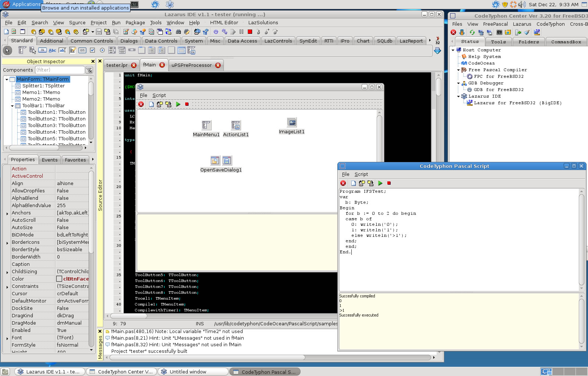Click the volume icon in system tray
The height and width of the screenshot is (376, 588).
tap(522, 4)
